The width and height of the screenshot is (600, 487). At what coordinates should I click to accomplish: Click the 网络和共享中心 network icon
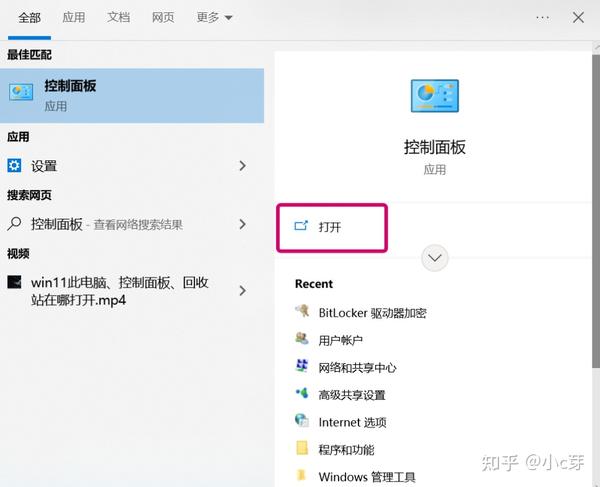pyautogui.click(x=302, y=366)
